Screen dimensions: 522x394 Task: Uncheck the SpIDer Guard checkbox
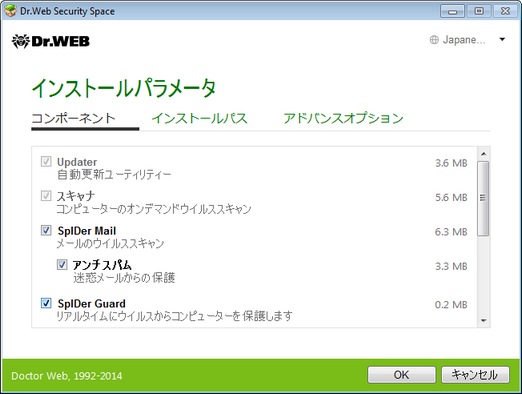tap(46, 303)
